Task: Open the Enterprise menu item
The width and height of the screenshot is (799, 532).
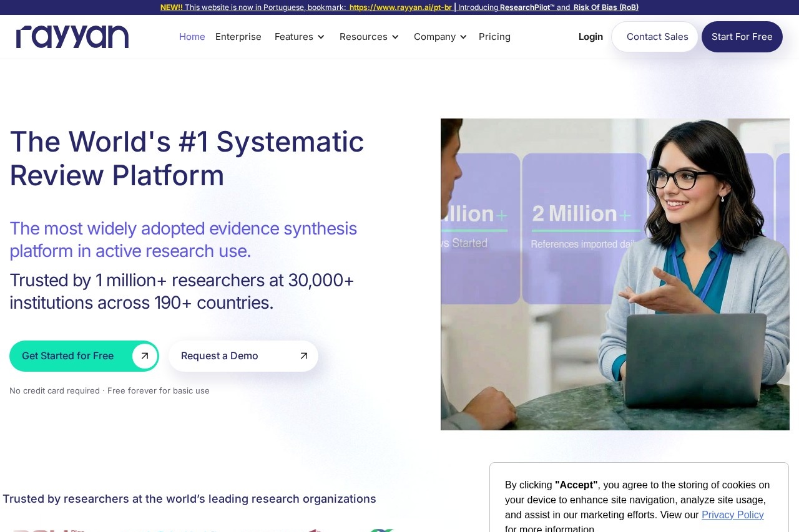Action: (x=238, y=37)
